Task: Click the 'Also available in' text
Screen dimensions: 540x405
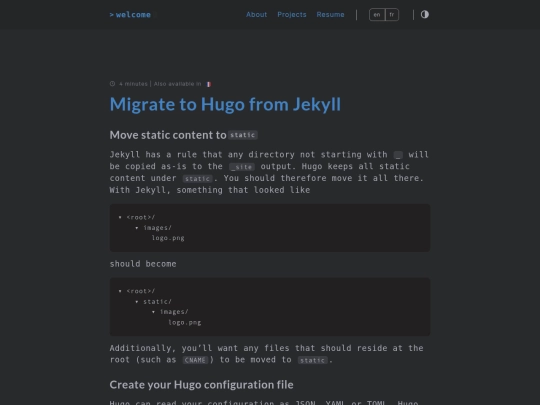Action: coord(178,84)
